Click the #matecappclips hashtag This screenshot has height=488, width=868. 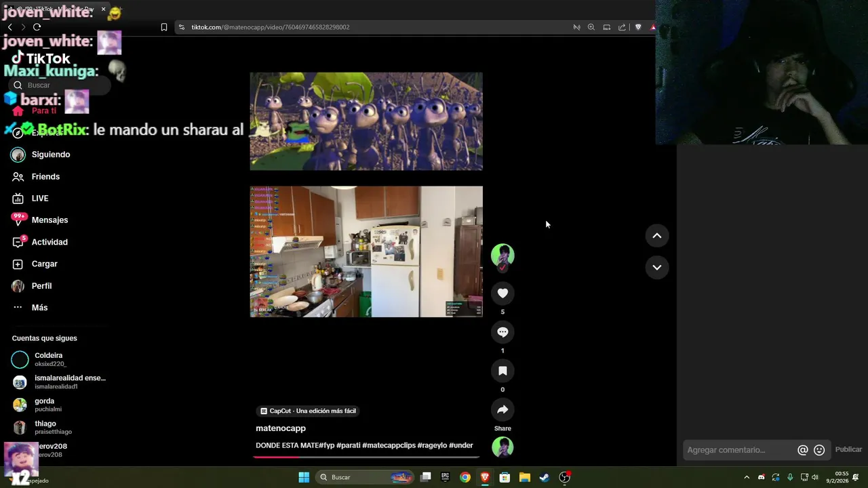point(389,445)
